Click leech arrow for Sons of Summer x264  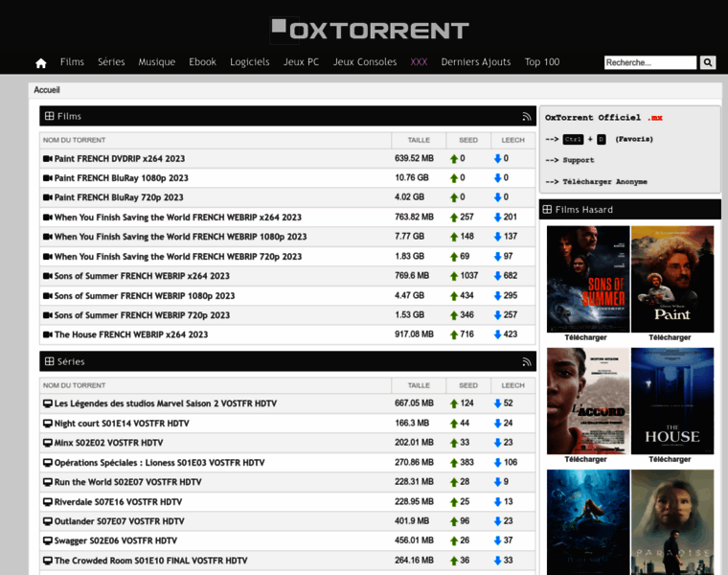pyautogui.click(x=498, y=276)
